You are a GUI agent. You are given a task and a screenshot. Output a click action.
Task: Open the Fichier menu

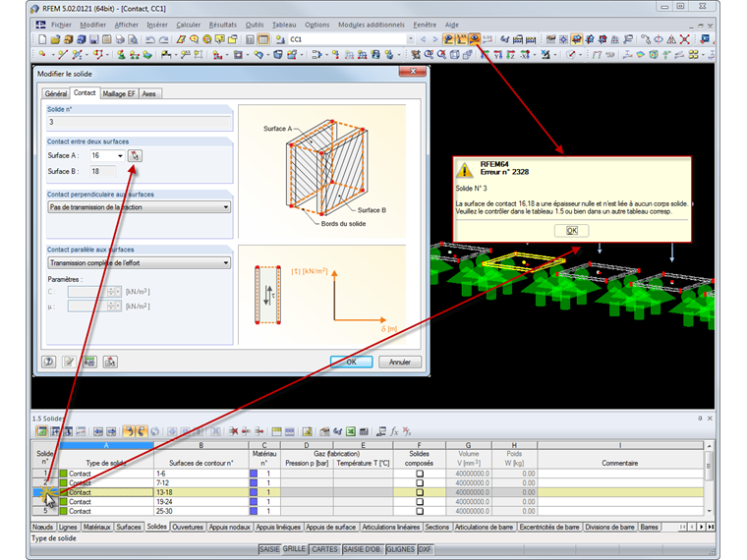coord(61,25)
